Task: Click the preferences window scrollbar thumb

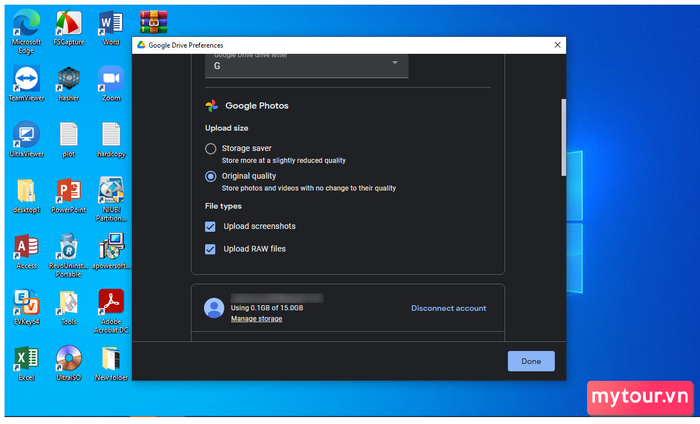Action: tap(563, 137)
